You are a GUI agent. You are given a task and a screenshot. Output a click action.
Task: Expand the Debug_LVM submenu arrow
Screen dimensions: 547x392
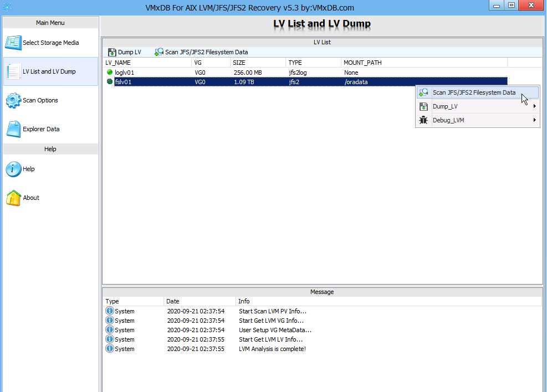(534, 120)
